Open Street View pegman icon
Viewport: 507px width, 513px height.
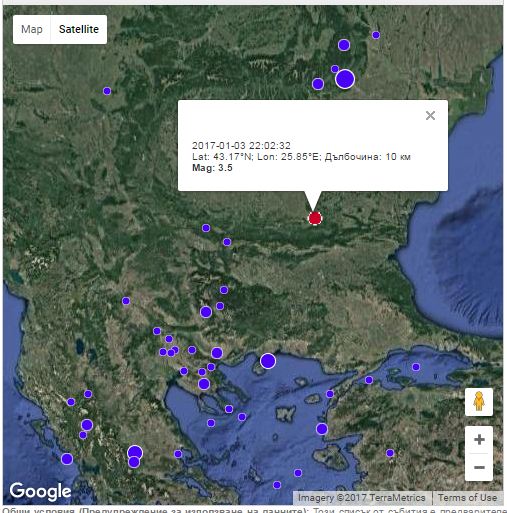point(479,402)
